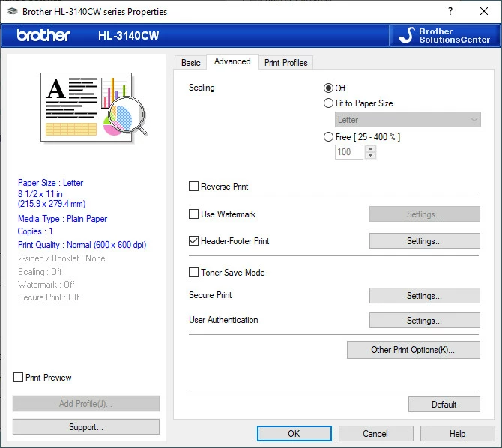Click the Default button

pos(444,404)
